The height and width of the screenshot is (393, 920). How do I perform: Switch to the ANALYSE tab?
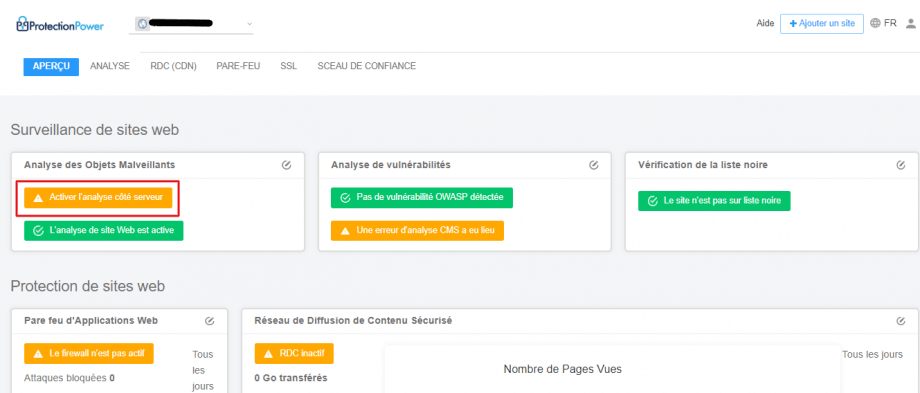click(110, 66)
